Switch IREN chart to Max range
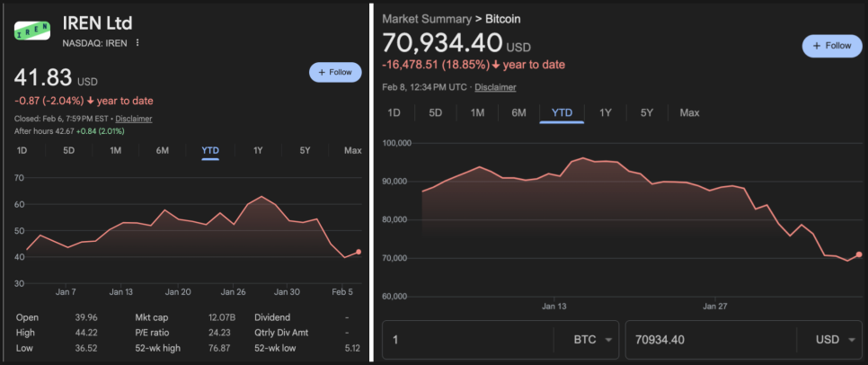868x365 pixels. click(x=352, y=150)
